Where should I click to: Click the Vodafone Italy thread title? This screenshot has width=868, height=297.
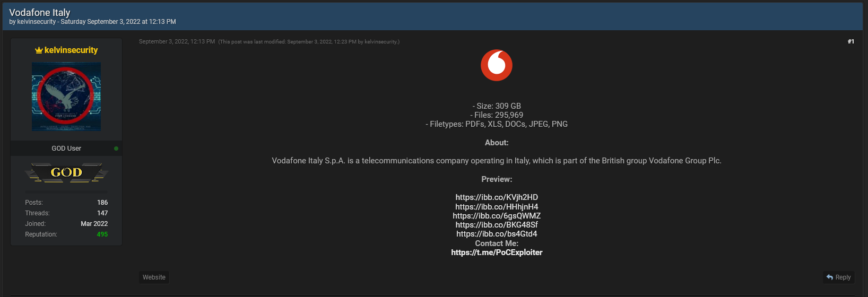[40, 12]
